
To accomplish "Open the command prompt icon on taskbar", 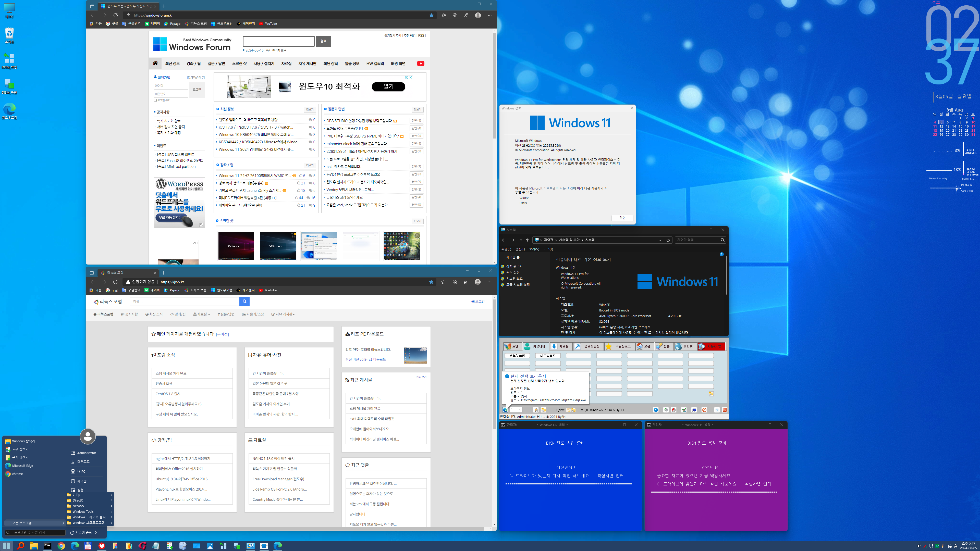I will pyautogui.click(x=47, y=546).
